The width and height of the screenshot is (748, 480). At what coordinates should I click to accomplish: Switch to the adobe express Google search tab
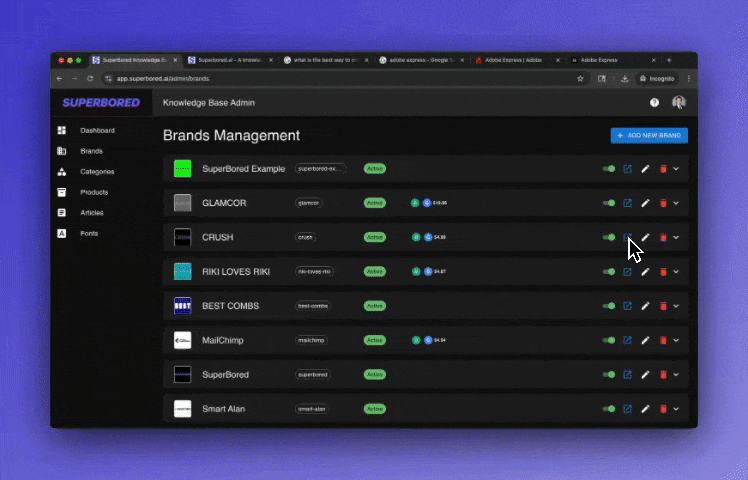[x=421, y=60]
